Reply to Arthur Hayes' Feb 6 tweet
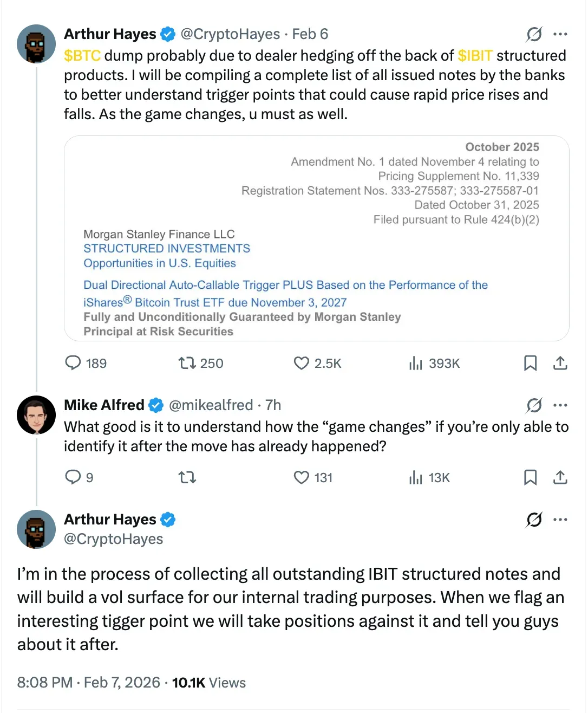 73,362
